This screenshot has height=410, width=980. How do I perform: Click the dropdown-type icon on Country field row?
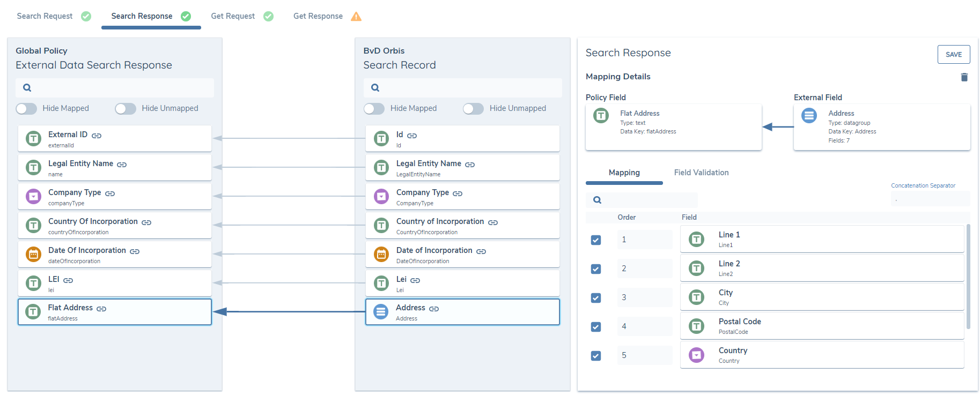pos(696,355)
